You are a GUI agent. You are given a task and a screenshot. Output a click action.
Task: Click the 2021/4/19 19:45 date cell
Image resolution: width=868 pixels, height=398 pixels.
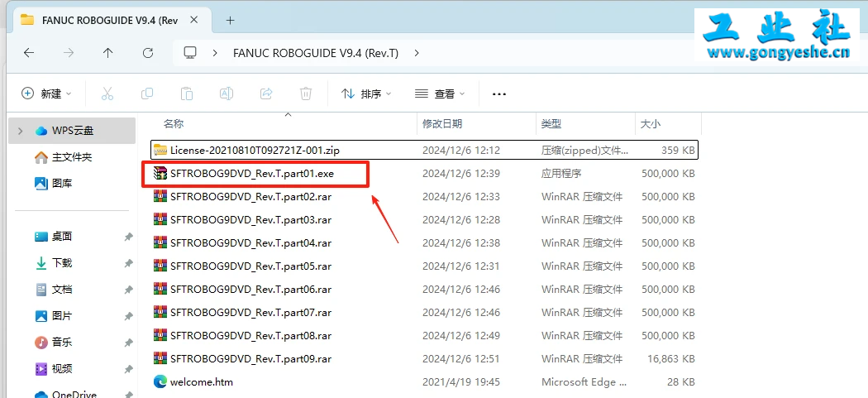(461, 382)
